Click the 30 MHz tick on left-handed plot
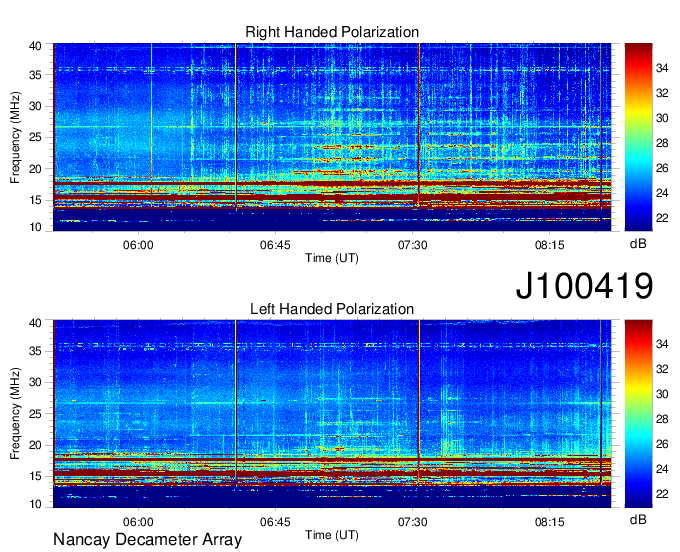The image size is (680, 552). coord(35,382)
